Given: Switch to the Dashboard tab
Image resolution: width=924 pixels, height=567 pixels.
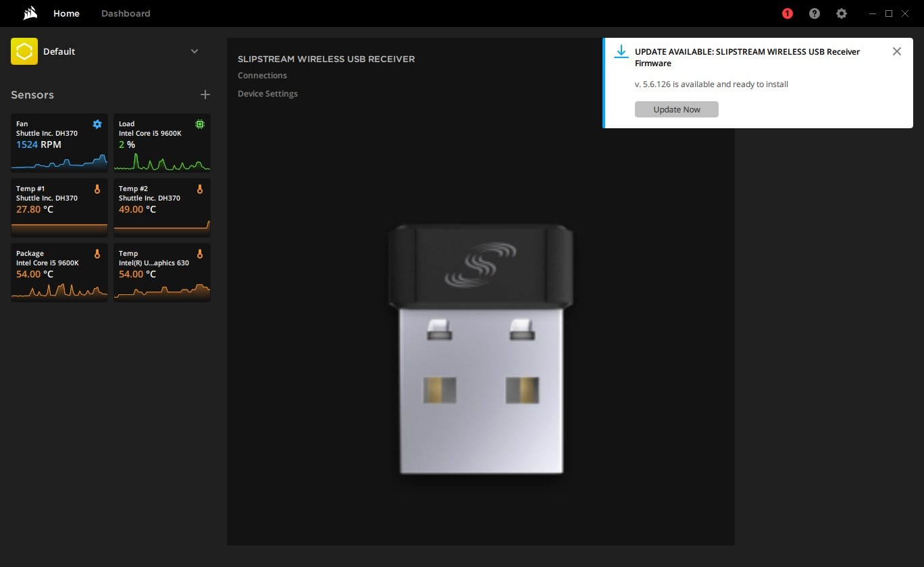Looking at the screenshot, I should tap(126, 13).
